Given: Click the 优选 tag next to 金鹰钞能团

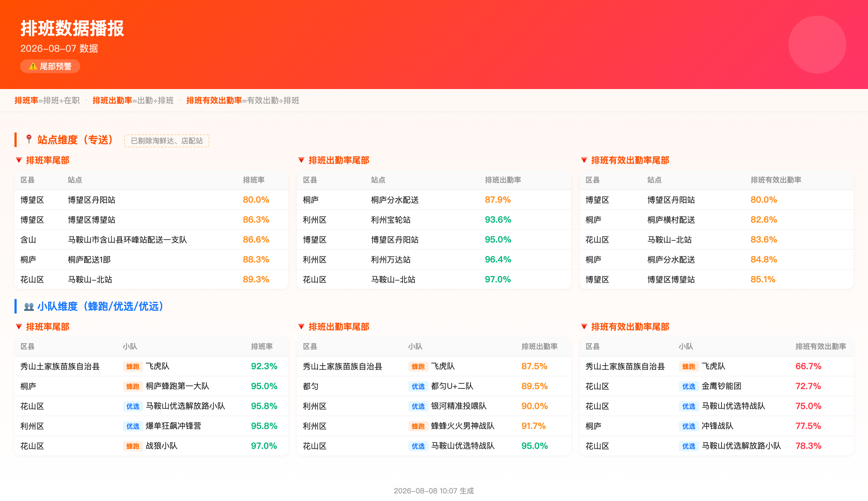Looking at the screenshot, I should pyautogui.click(x=689, y=386).
